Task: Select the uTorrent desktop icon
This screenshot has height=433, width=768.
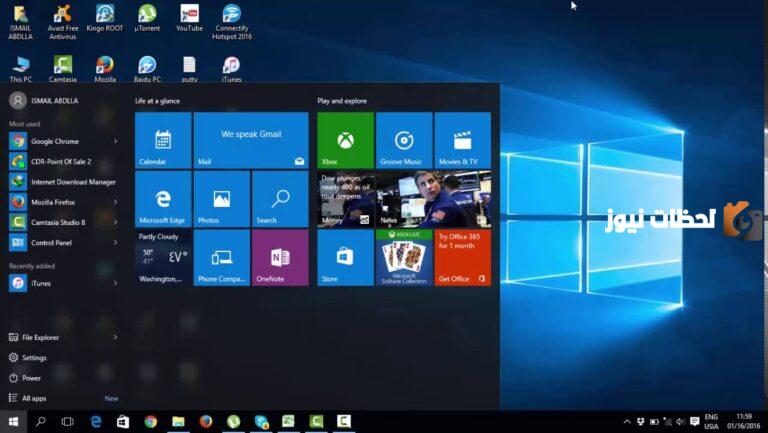Action: coord(147,18)
